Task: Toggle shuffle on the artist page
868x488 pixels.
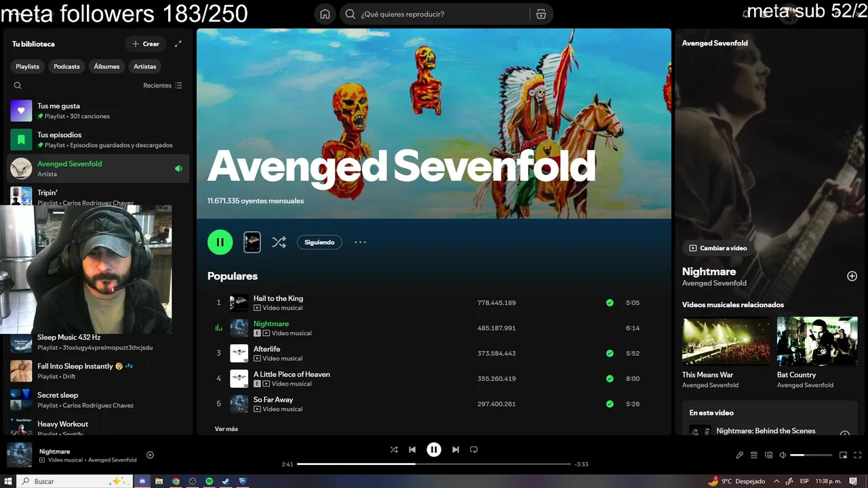Action: click(279, 242)
